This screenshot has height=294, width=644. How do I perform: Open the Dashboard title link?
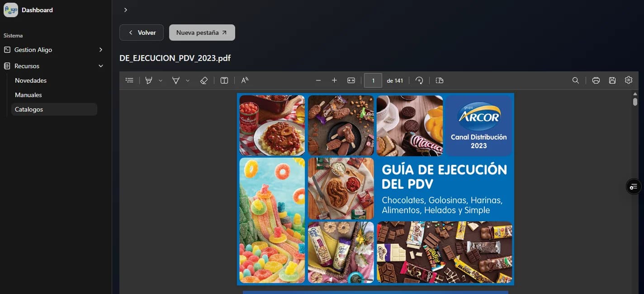click(37, 10)
